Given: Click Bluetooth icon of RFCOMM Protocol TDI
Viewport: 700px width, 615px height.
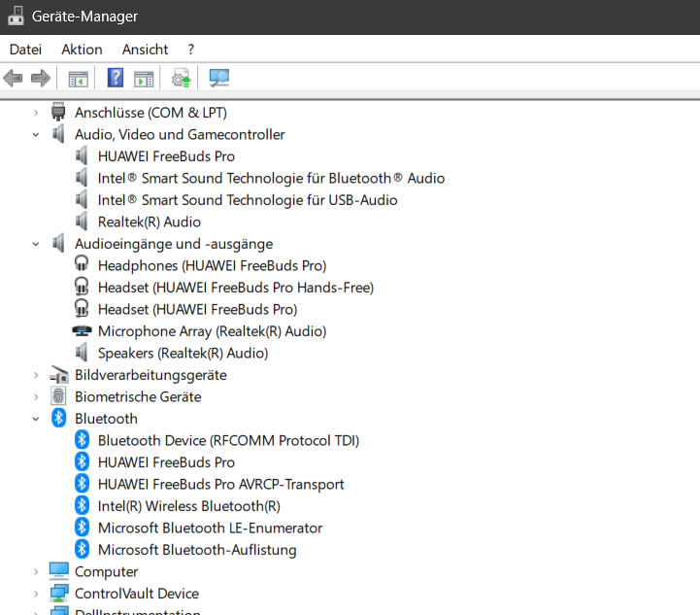Looking at the screenshot, I should tap(82, 440).
